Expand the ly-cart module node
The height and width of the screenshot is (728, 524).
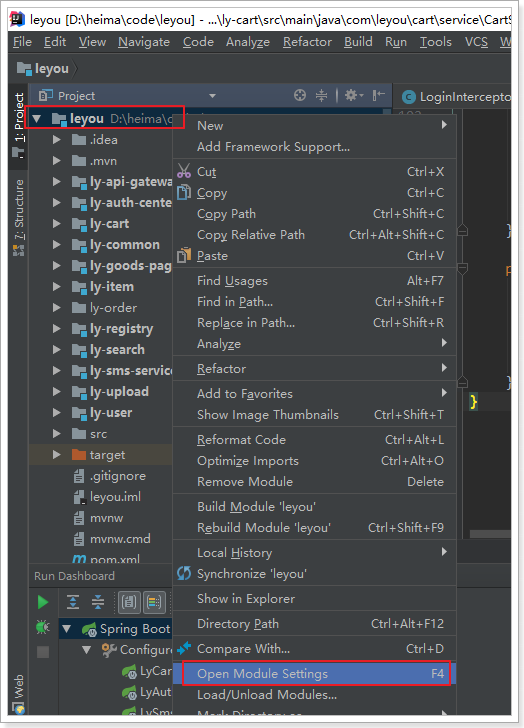57,223
